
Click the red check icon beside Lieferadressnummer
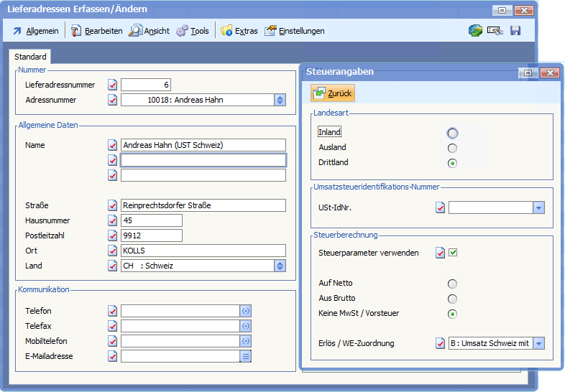point(112,85)
